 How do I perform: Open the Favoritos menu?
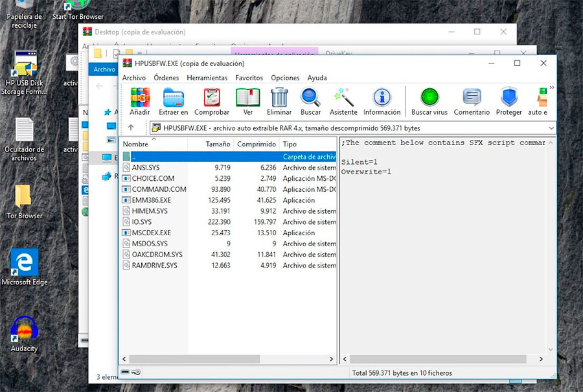tap(249, 78)
